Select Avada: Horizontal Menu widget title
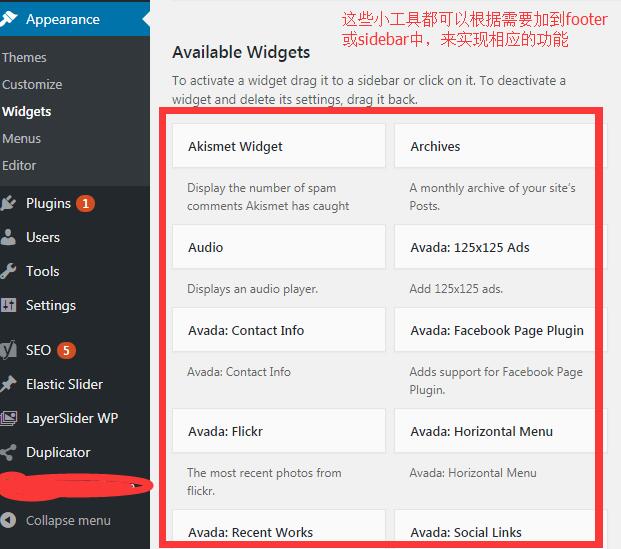This screenshot has width=621, height=549. tap(482, 431)
